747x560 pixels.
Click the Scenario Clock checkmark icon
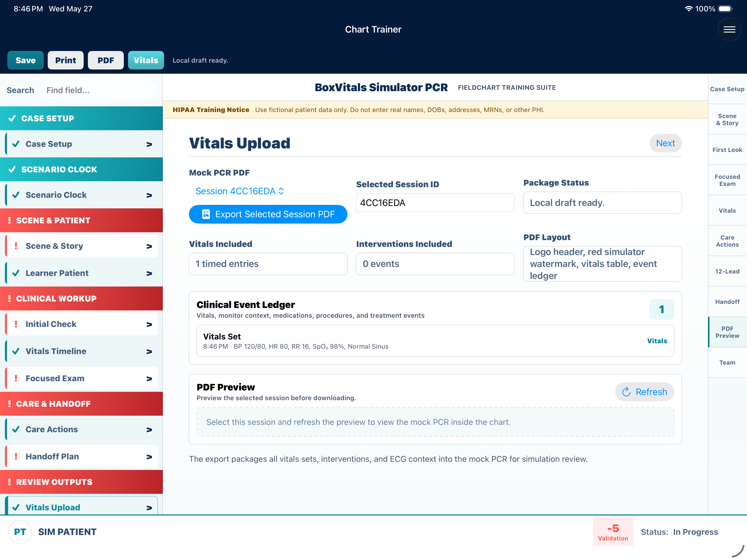[15, 195]
